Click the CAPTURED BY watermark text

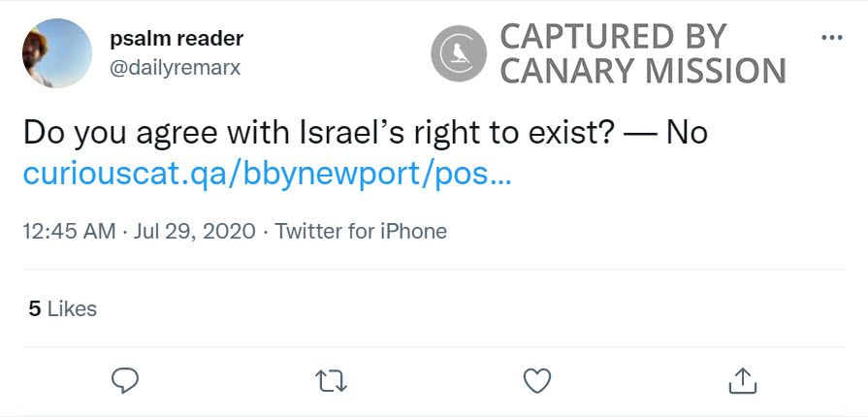click(x=613, y=37)
